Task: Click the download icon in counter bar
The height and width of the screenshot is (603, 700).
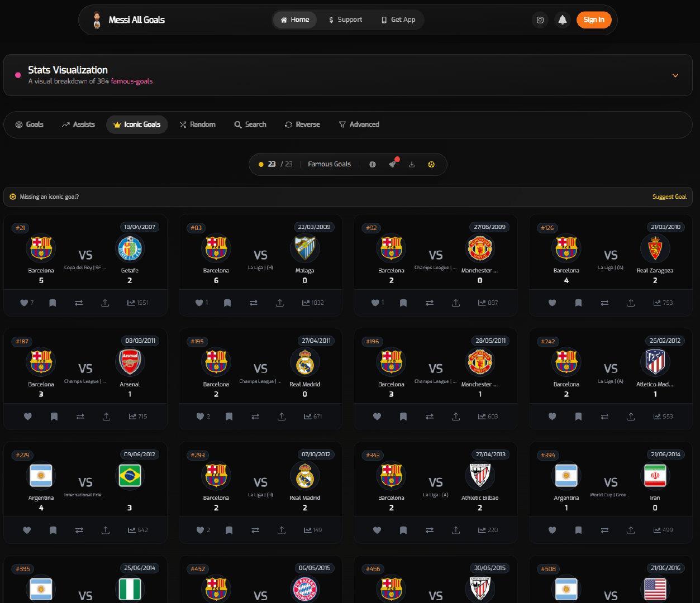Action: [412, 164]
